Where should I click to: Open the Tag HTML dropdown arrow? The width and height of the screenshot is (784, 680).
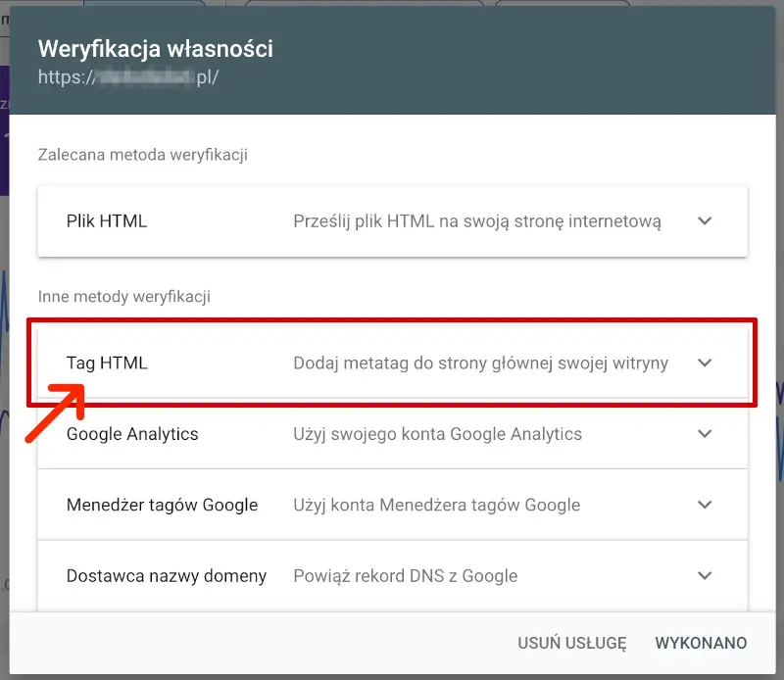(704, 363)
